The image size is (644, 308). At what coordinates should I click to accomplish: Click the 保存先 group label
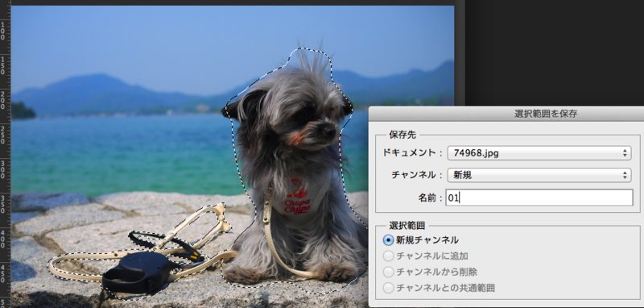[x=402, y=135]
